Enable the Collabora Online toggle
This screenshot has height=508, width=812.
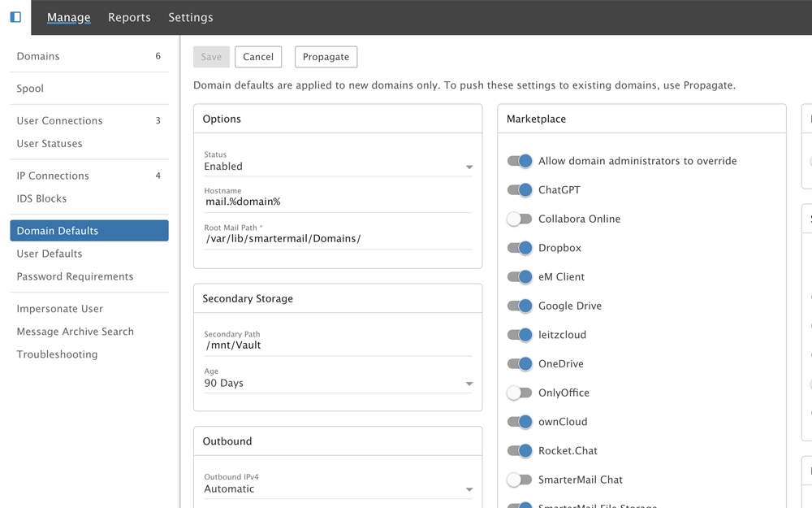[520, 219]
